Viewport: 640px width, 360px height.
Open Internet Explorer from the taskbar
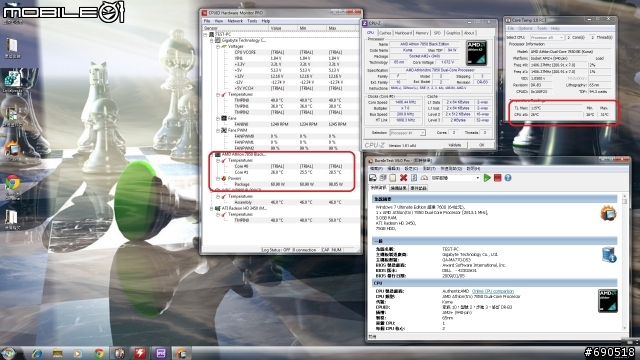pyautogui.click(x=37, y=353)
